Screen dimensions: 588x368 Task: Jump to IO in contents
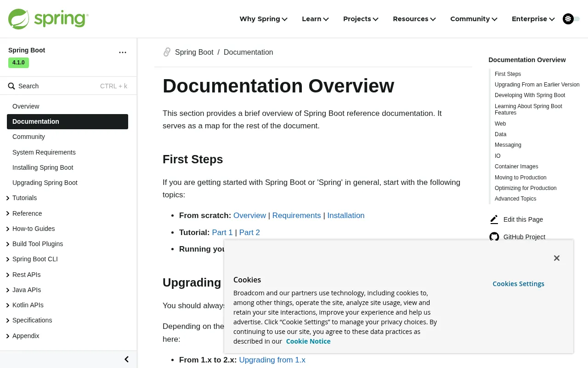tap(498, 156)
